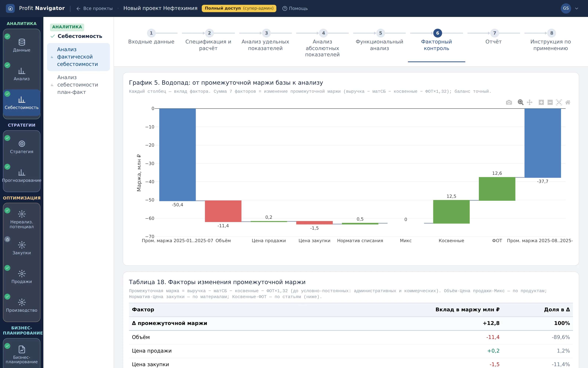
Task: Click the green ФОТ waterfall bar
Action: 497,189
